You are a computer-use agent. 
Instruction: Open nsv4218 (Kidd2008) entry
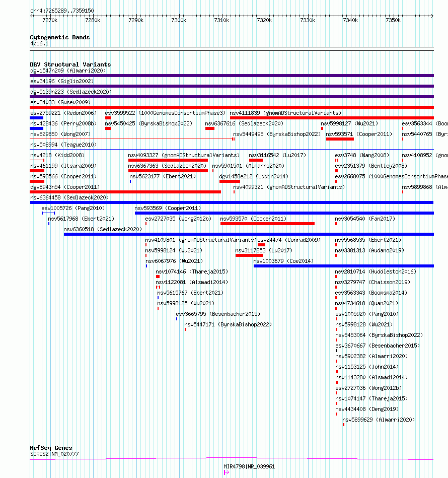tap(57, 156)
